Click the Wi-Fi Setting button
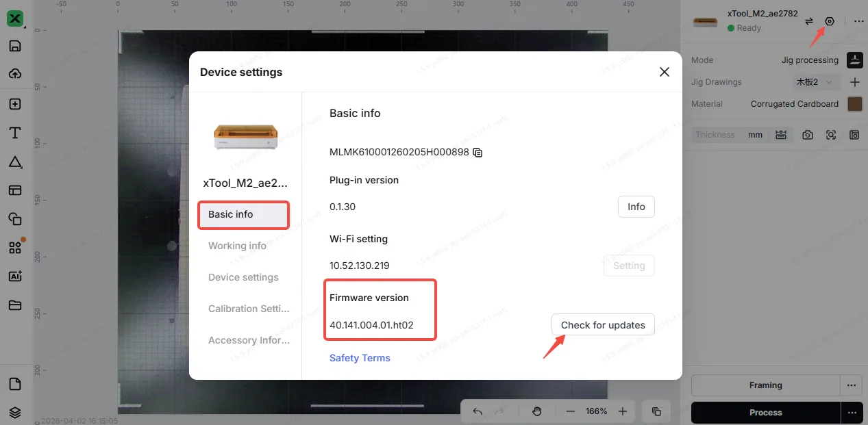Screen dimensions: 868x425 click(629, 266)
